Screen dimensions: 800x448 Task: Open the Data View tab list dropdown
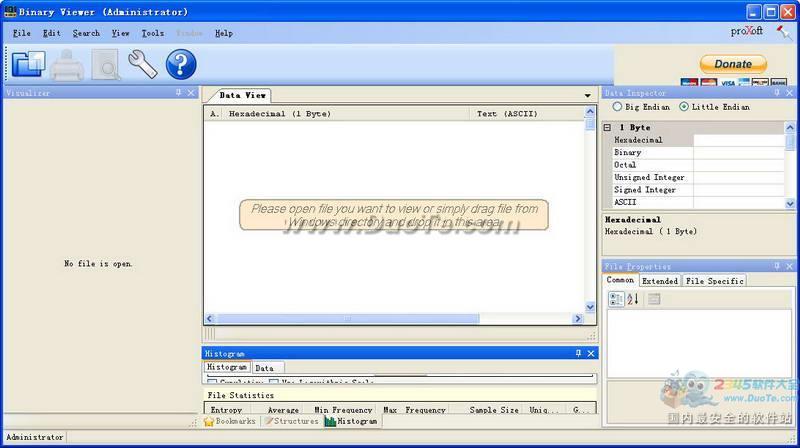click(x=587, y=96)
